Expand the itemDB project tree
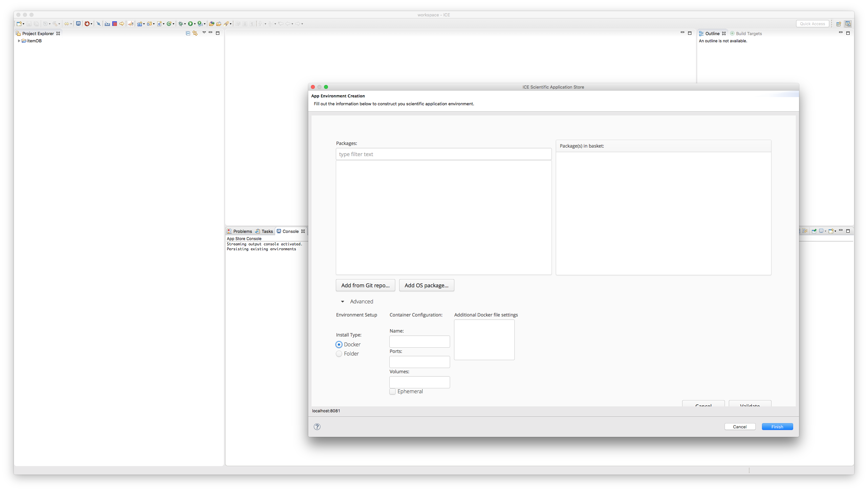 pyautogui.click(x=19, y=41)
